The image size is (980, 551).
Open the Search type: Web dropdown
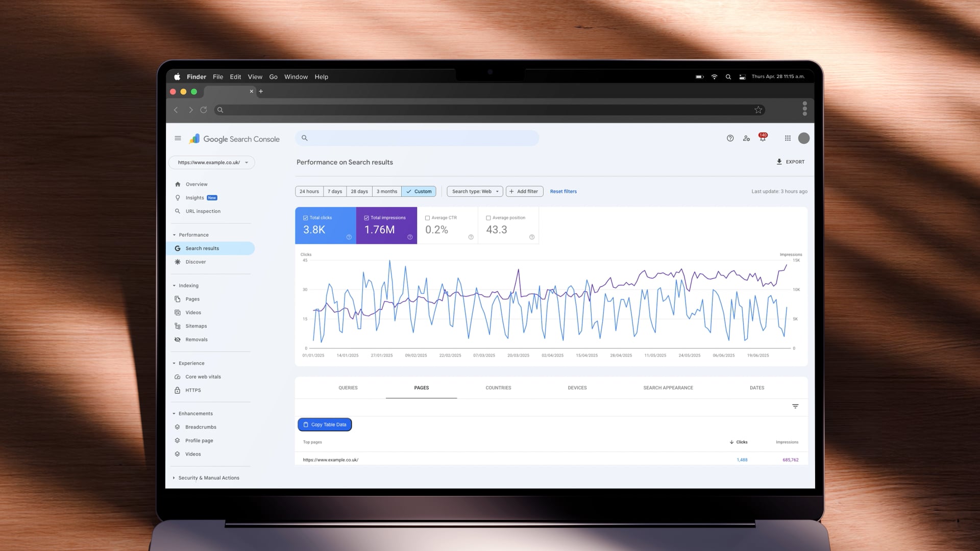(x=475, y=191)
